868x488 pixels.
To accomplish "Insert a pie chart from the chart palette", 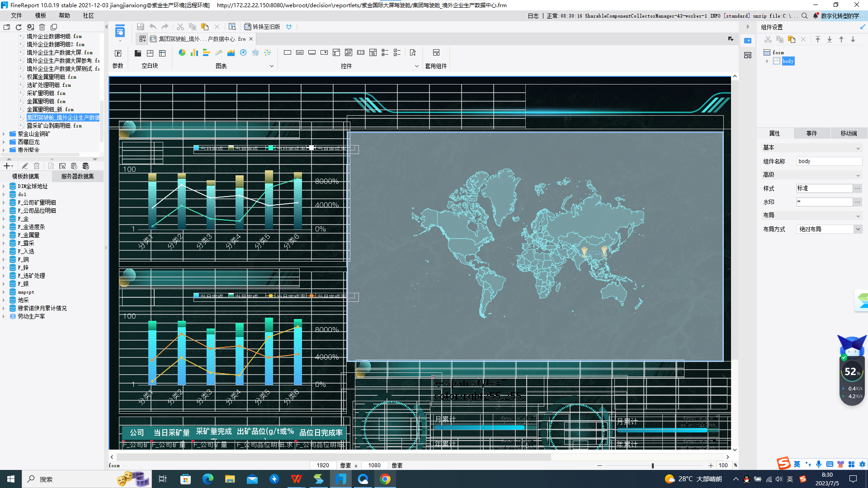I will pos(182,52).
